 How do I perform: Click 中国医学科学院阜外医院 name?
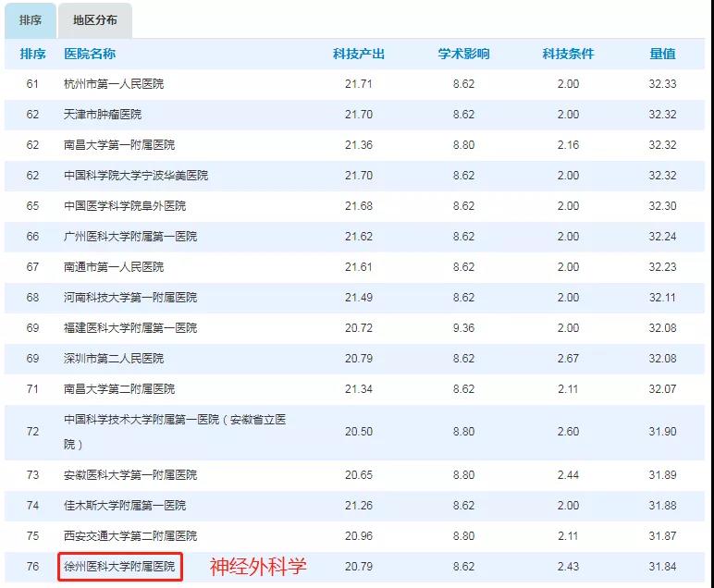point(125,206)
